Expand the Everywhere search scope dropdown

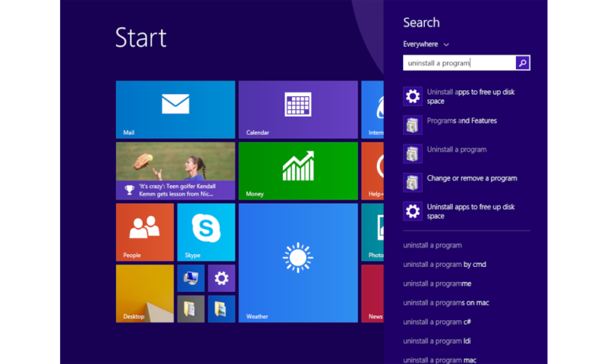(426, 44)
